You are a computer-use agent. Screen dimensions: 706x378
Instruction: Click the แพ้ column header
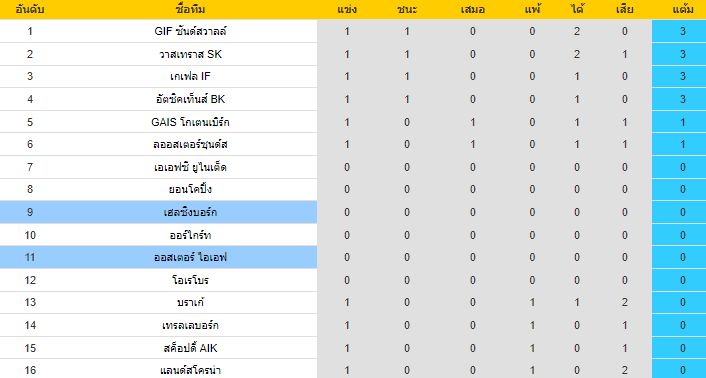pyautogui.click(x=532, y=9)
